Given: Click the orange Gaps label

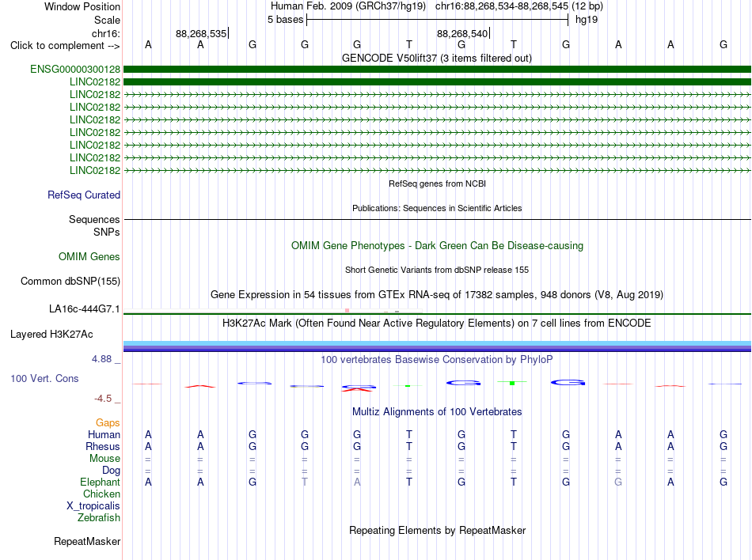Looking at the screenshot, I should pos(108,422).
